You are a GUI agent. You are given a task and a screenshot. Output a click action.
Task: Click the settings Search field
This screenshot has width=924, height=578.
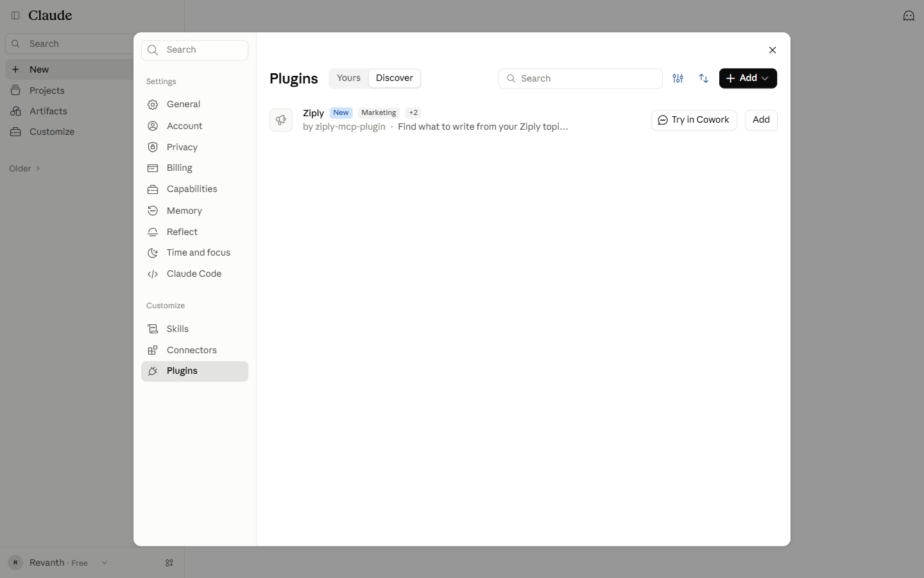(194, 50)
